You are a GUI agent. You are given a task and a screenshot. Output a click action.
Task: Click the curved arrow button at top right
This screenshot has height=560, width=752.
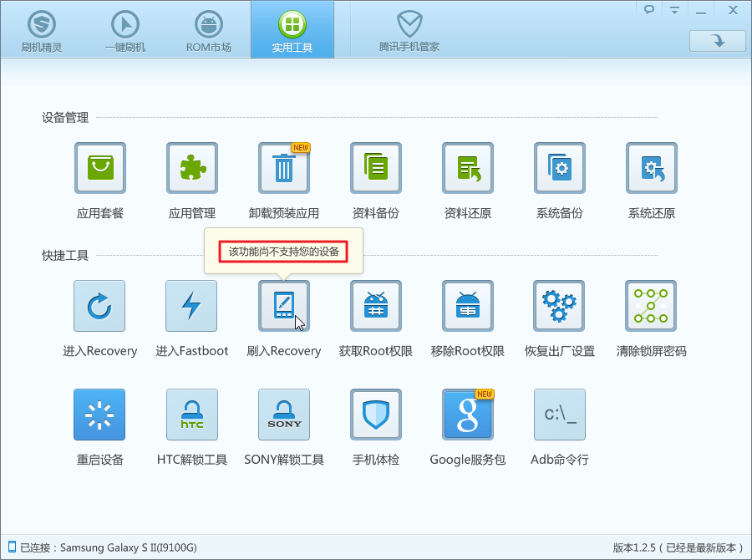pyautogui.click(x=718, y=41)
